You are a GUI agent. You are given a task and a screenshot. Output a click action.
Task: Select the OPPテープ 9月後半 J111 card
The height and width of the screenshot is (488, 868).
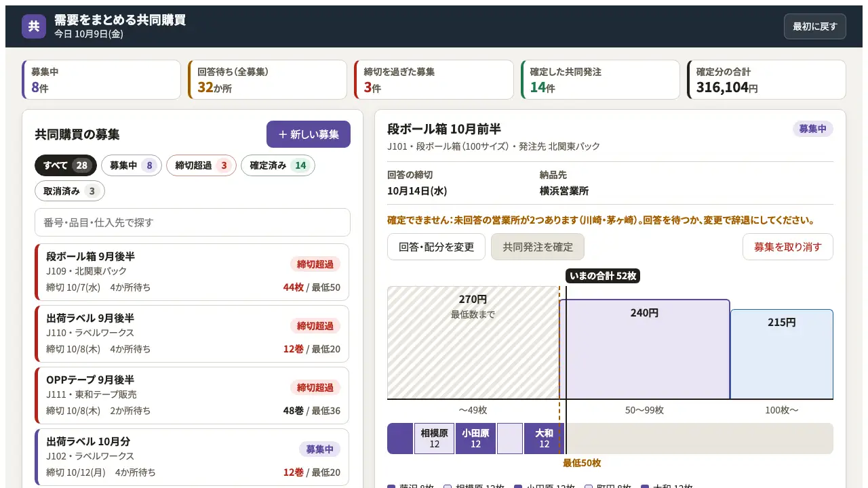click(x=192, y=395)
